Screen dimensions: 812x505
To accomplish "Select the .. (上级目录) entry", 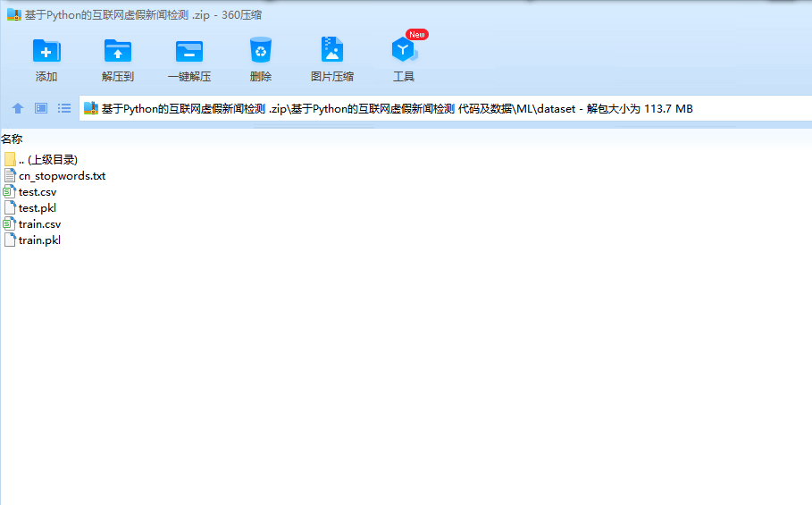I will [47, 159].
